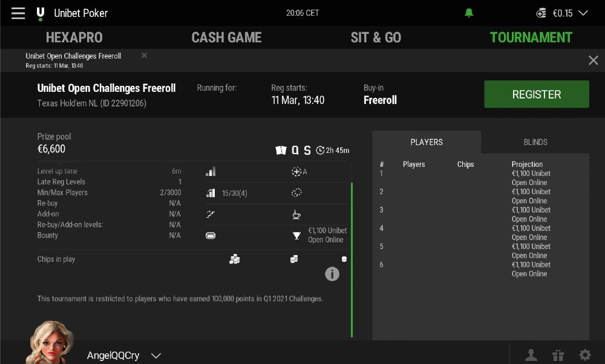Click the 'Min/Max Players' 2/3000 value

(170, 192)
